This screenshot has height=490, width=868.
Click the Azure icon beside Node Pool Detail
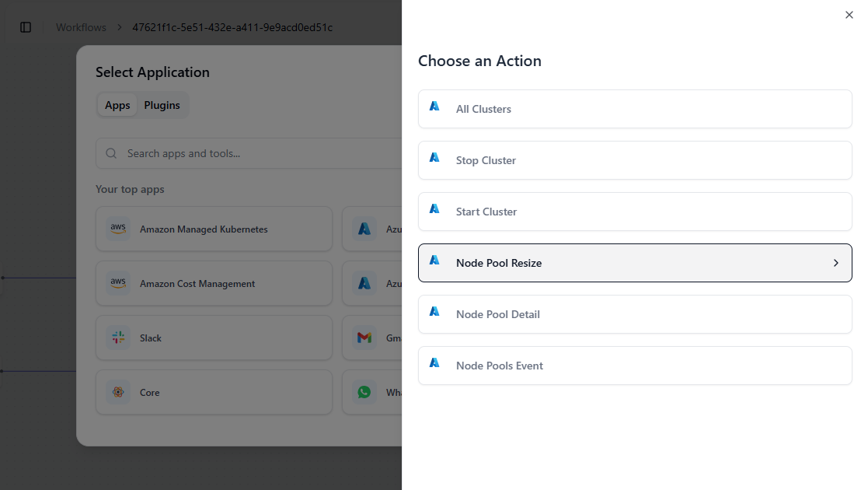click(x=434, y=312)
